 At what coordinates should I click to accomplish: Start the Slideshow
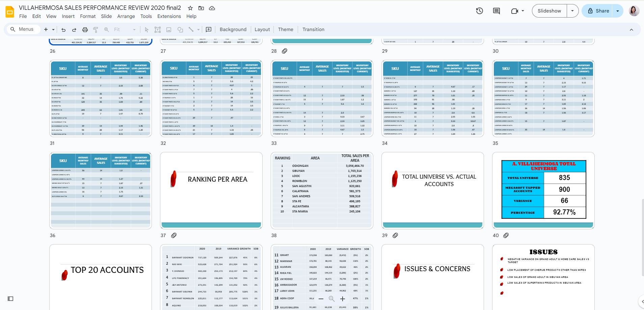549,11
